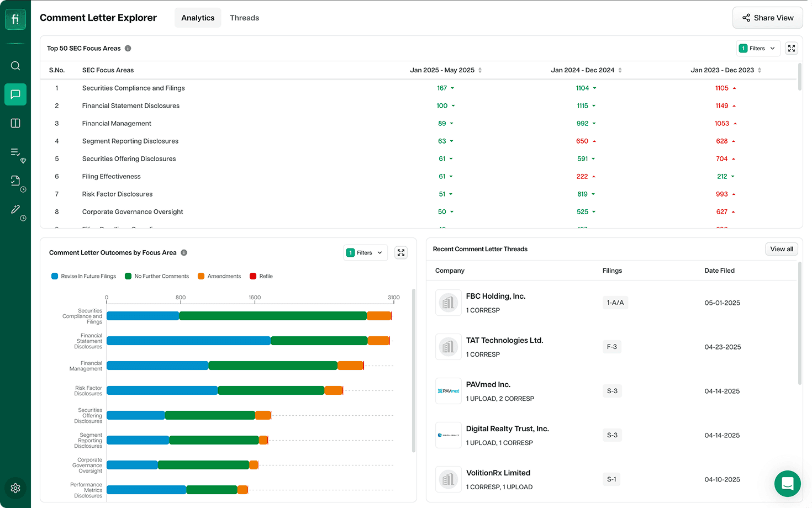Switch to the Threads tab

244,18
